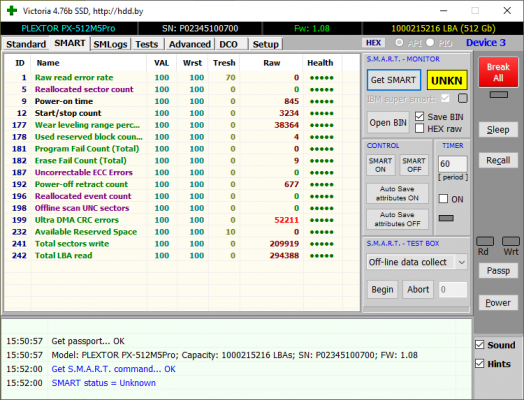Image resolution: width=524 pixels, height=400 pixels.
Task: Open the Setup tab
Action: point(266,44)
